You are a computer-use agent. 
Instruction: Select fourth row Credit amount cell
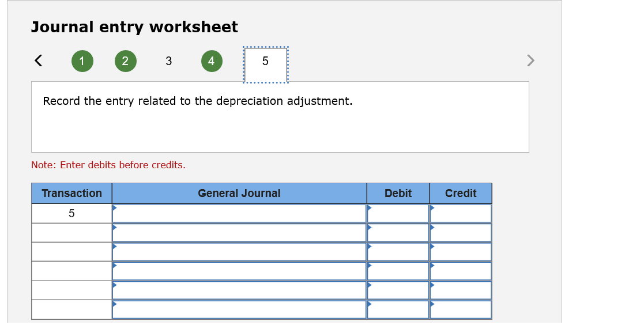click(461, 271)
